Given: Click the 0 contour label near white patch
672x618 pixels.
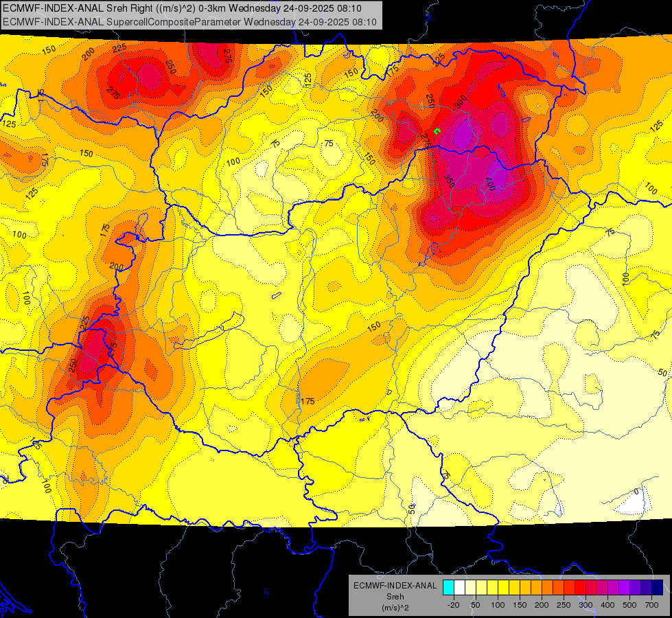Looking at the screenshot, I should (x=636, y=492).
